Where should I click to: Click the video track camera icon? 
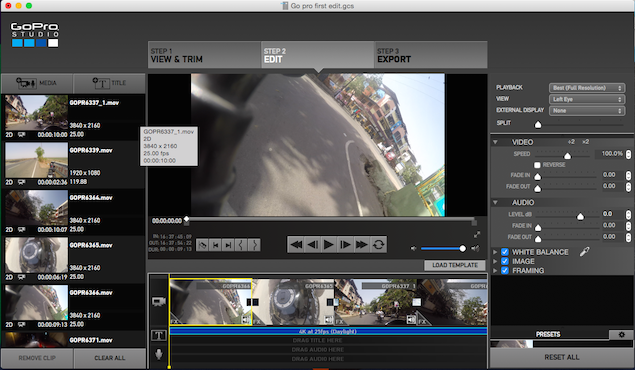click(x=159, y=302)
